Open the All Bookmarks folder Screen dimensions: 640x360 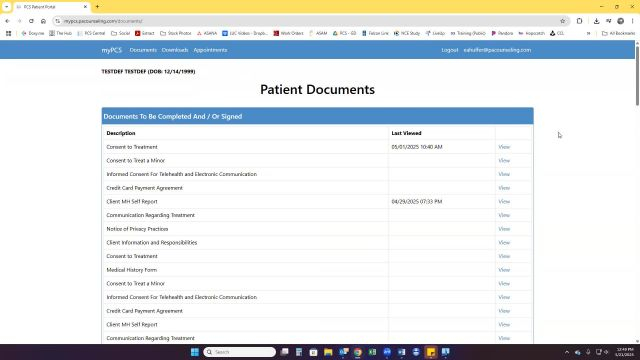tap(618, 33)
